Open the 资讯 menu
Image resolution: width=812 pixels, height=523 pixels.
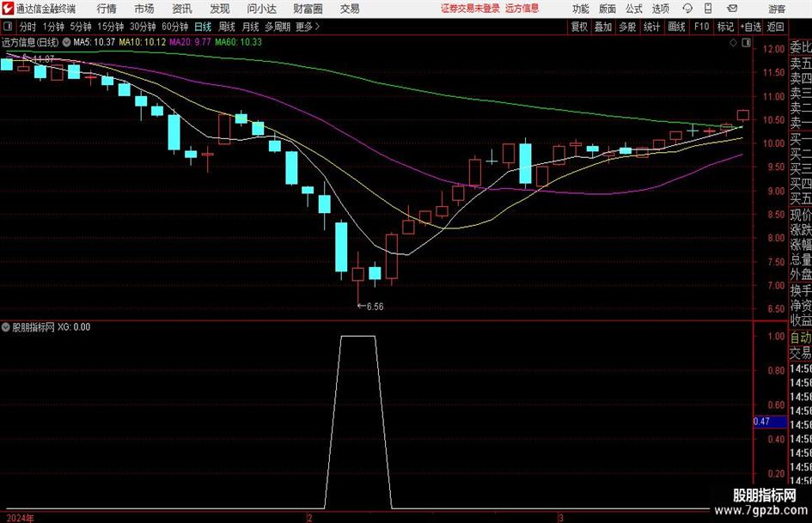tap(182, 9)
